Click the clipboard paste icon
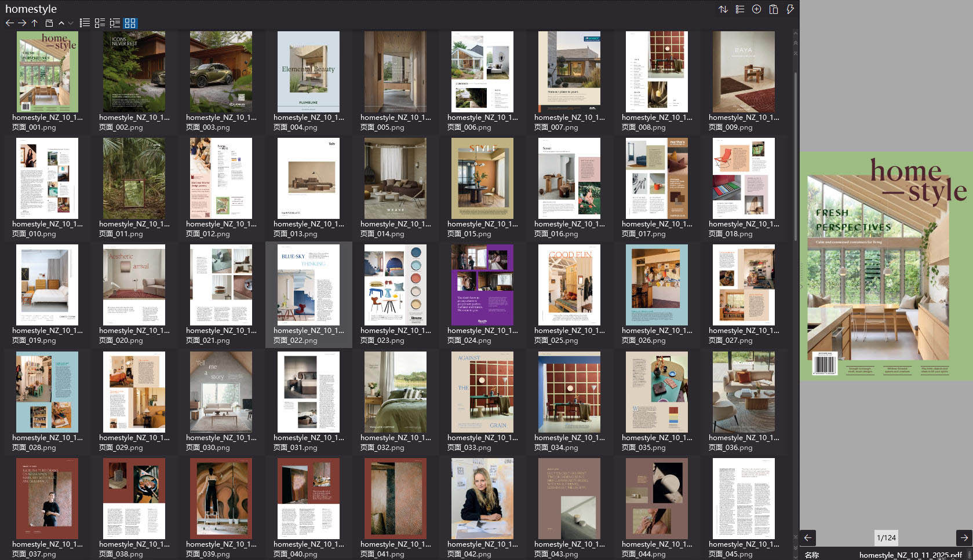The height and width of the screenshot is (560, 973). tap(773, 9)
